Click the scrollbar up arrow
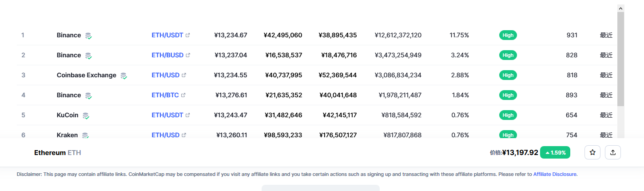Image resolution: width=644 pixels, height=191 pixels. pyautogui.click(x=621, y=8)
